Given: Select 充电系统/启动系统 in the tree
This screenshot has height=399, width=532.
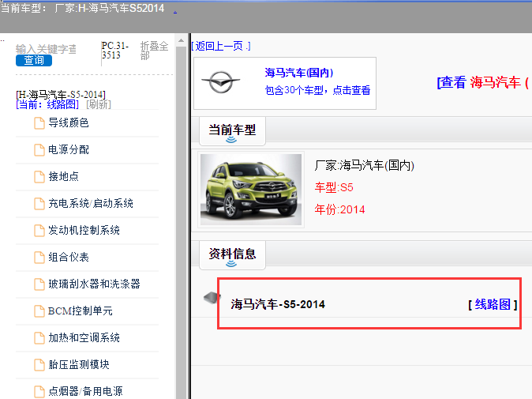Looking at the screenshot, I should (91, 203).
